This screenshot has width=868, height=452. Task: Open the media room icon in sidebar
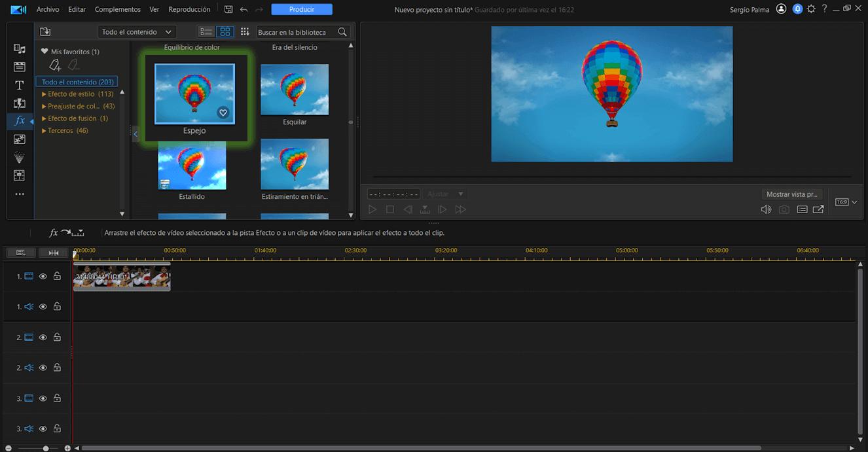point(20,49)
